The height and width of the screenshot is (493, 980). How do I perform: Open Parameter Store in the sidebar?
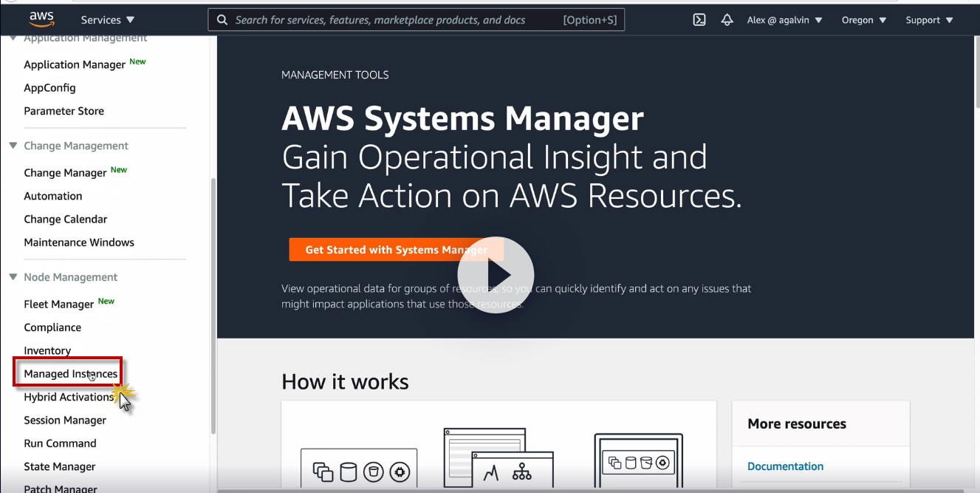pyautogui.click(x=64, y=111)
